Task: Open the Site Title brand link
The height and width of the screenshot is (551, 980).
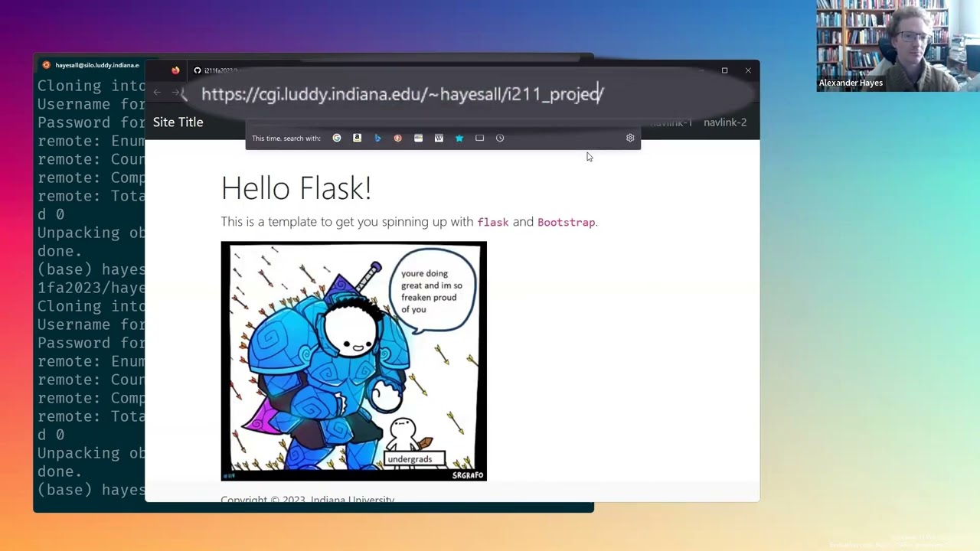Action: 178,122
